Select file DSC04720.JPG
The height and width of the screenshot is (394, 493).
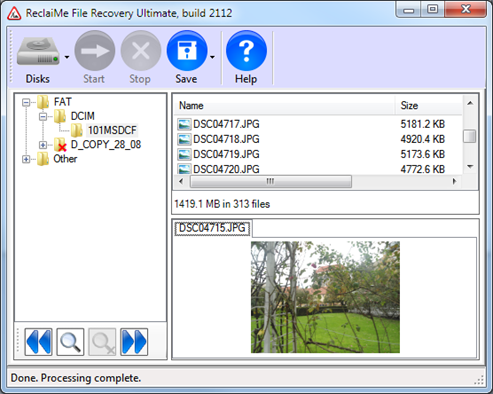pyautogui.click(x=226, y=169)
